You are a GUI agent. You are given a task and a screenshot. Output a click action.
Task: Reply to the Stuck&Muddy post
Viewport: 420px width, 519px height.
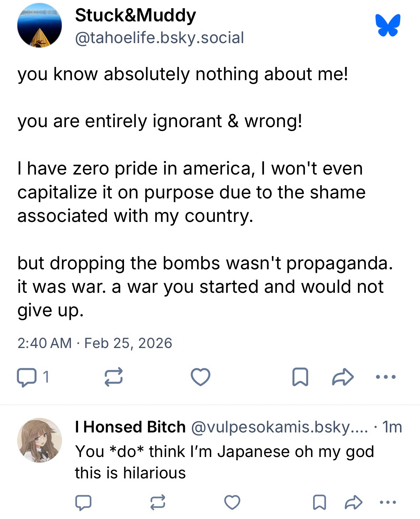coord(27,377)
